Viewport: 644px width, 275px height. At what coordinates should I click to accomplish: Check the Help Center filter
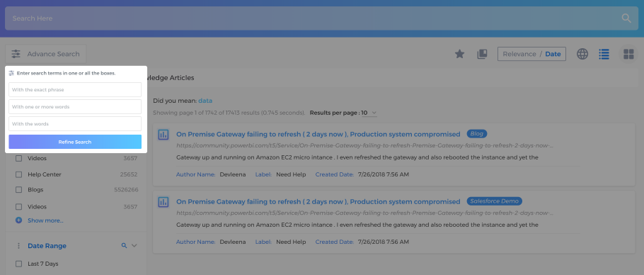pos(18,174)
